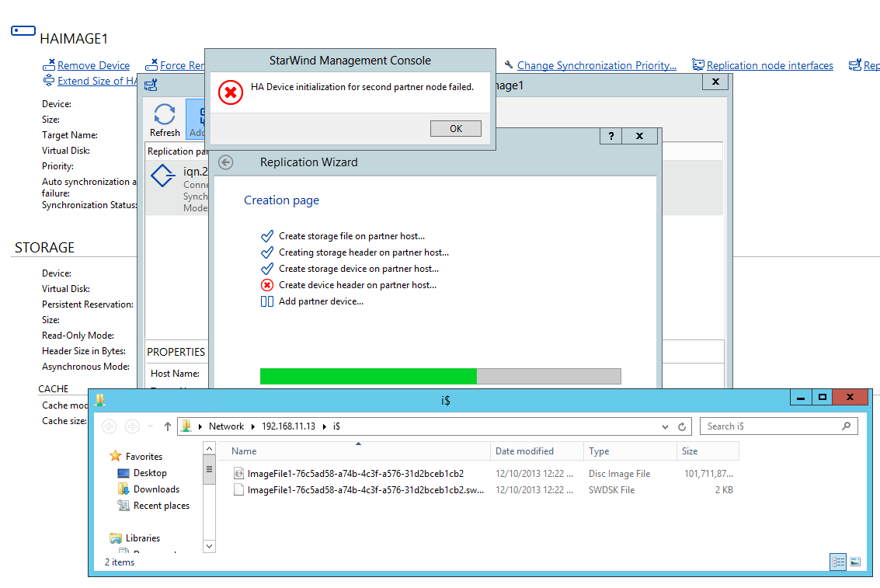880x588 pixels.
Task: Click Explorer Forward navigation button
Action: click(x=132, y=426)
